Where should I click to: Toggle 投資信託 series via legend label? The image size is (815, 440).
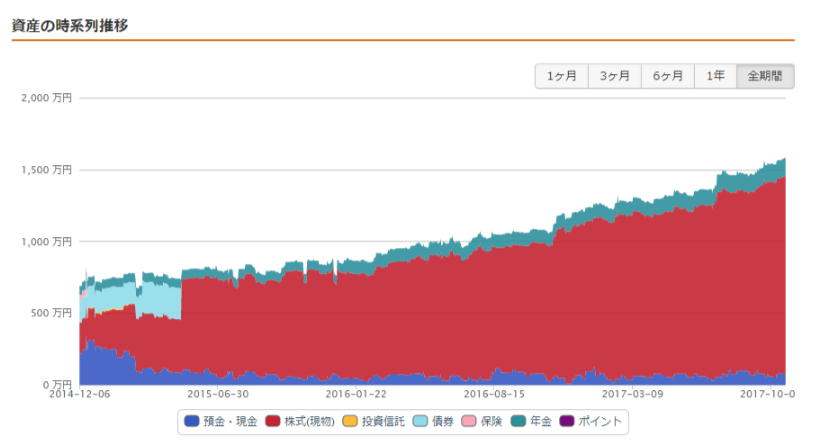point(383,421)
